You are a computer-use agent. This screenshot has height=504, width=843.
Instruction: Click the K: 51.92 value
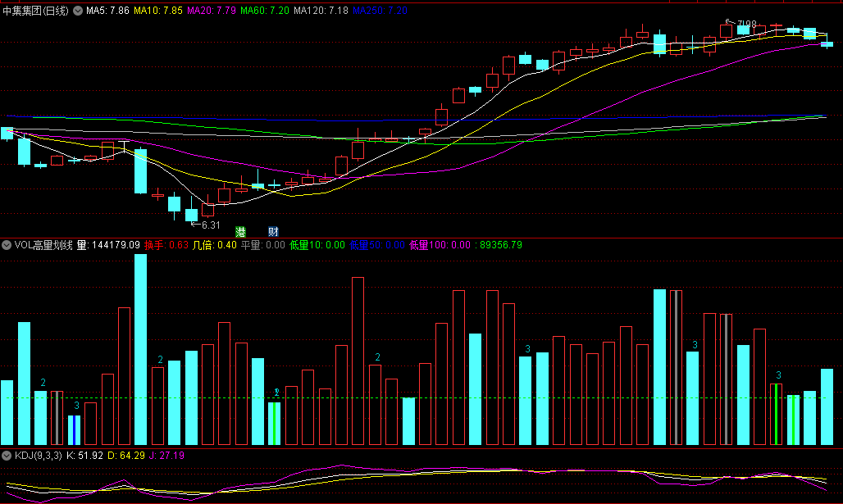(84, 456)
